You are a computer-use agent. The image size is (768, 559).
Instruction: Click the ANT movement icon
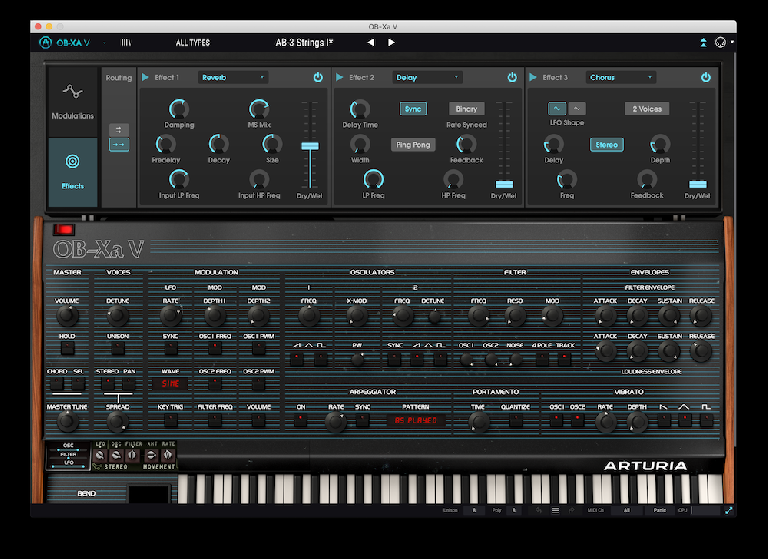click(x=151, y=455)
